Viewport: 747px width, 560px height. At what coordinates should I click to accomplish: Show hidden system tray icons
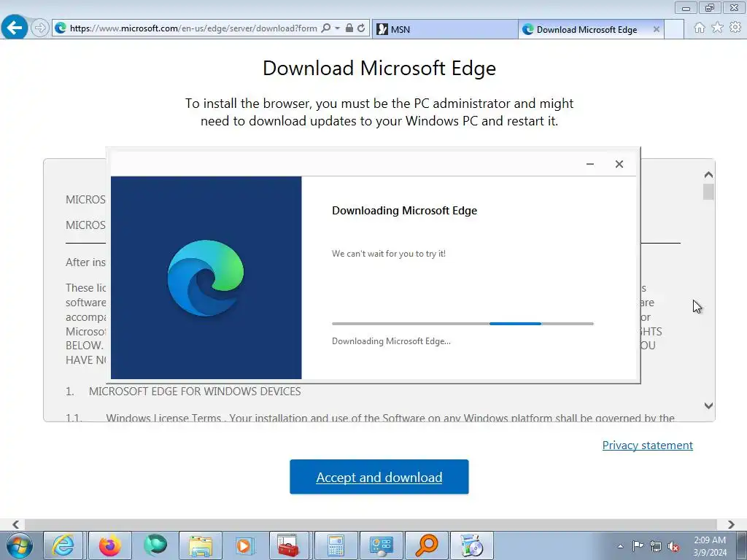[620, 546]
